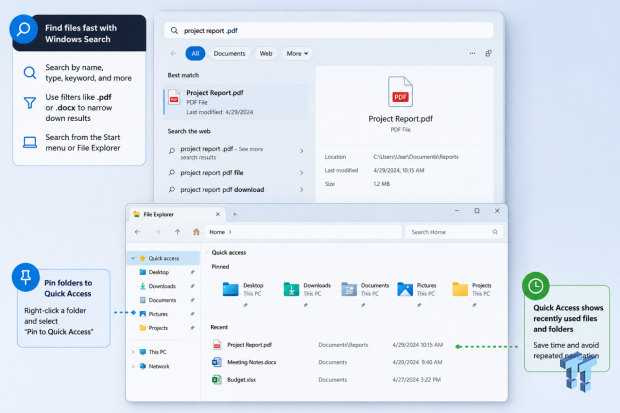Select Documents in the navigation pane
620x413 pixels.
[163, 300]
